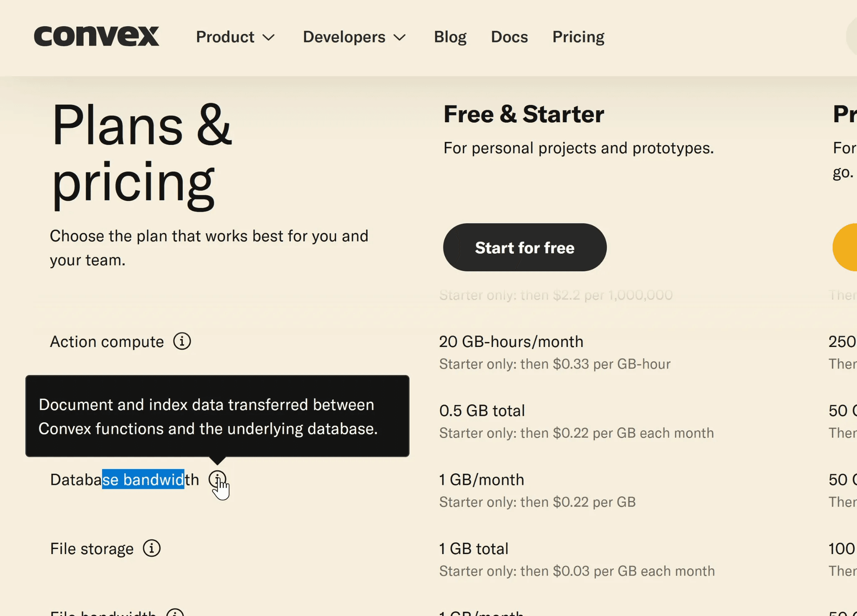Expand the Product dropdown menu
Image resolution: width=857 pixels, height=616 pixels.
tap(235, 37)
